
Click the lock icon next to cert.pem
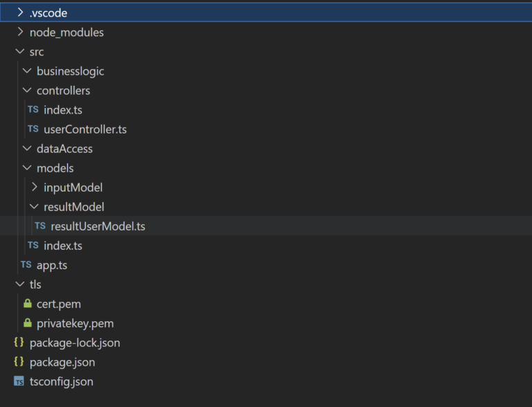pyautogui.click(x=28, y=304)
